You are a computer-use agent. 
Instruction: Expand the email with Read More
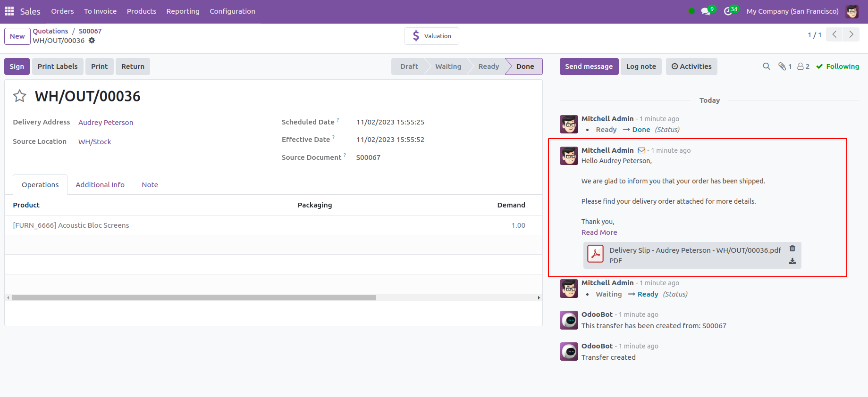599,232
